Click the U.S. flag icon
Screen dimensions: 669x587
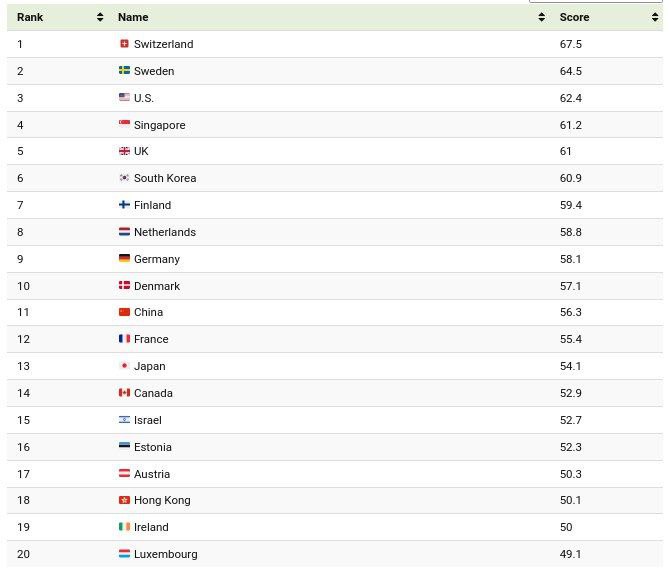(124, 97)
